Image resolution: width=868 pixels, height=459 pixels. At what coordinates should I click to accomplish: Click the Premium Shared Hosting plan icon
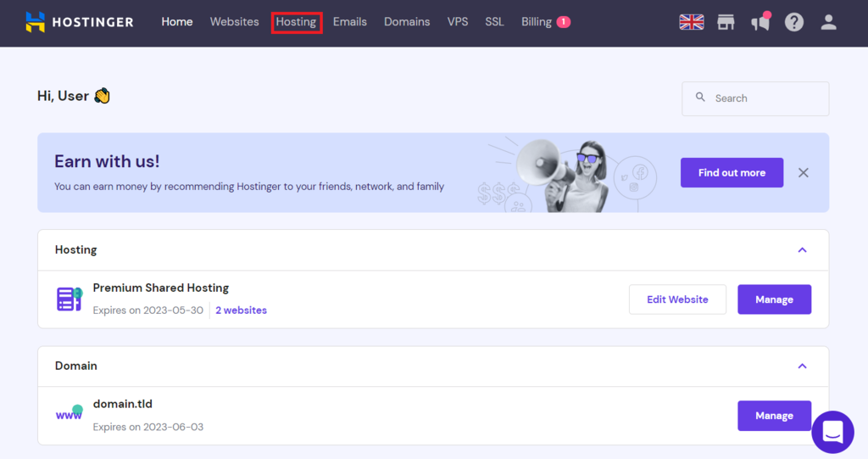coord(69,299)
